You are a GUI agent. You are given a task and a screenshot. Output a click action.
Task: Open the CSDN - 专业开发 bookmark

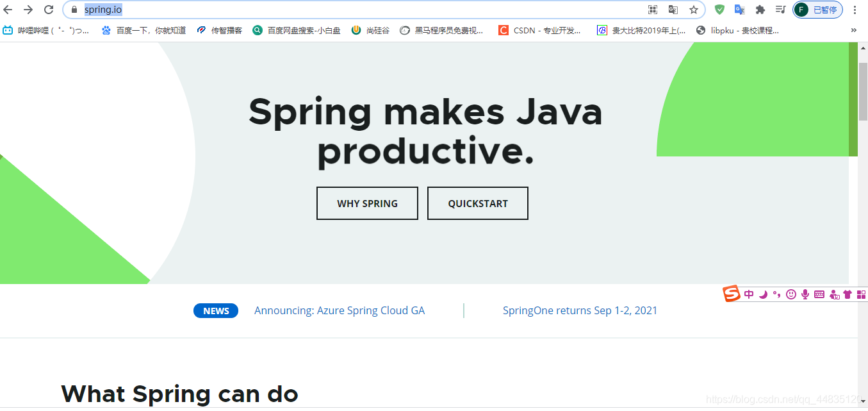click(540, 30)
